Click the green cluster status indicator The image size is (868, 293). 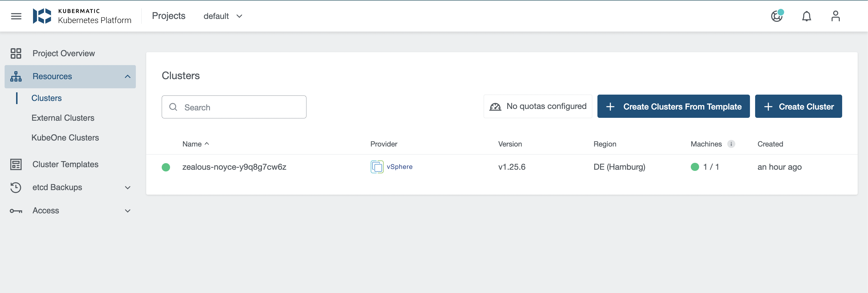tap(166, 167)
